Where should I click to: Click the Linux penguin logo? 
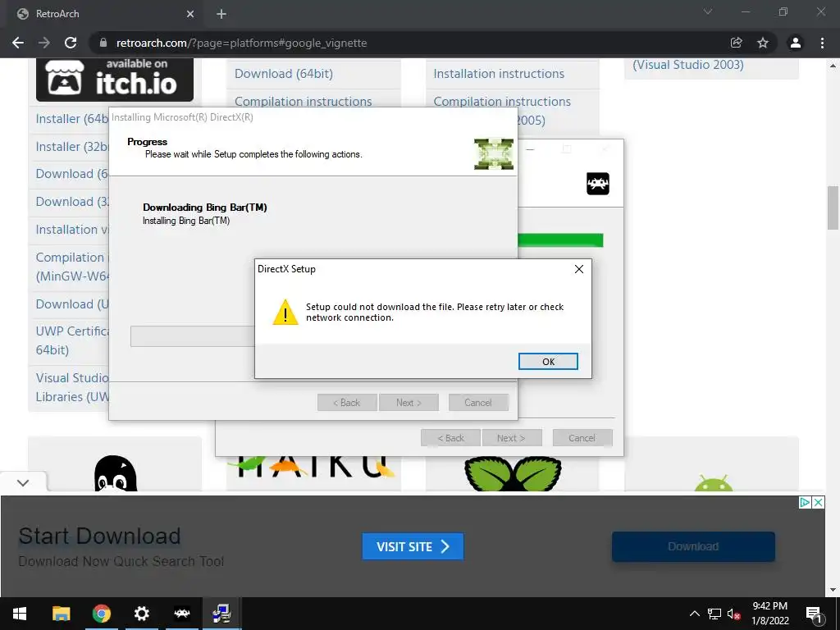coord(115,473)
